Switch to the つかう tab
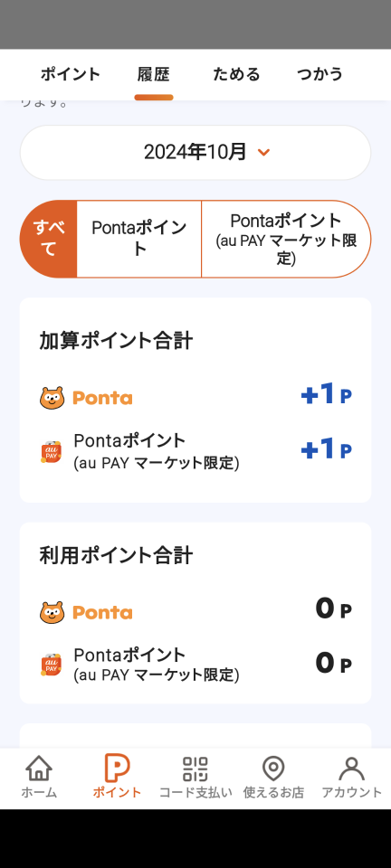Image resolution: width=391 pixels, height=868 pixels. [319, 74]
